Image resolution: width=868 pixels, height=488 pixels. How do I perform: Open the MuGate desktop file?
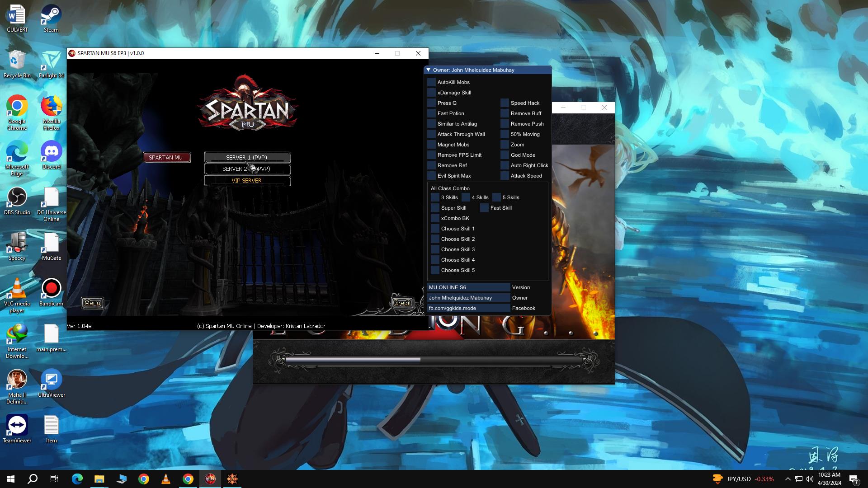(x=51, y=246)
